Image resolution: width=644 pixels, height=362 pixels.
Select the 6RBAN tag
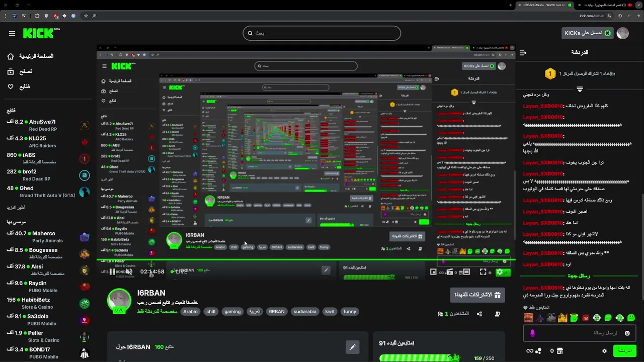[x=277, y=312]
